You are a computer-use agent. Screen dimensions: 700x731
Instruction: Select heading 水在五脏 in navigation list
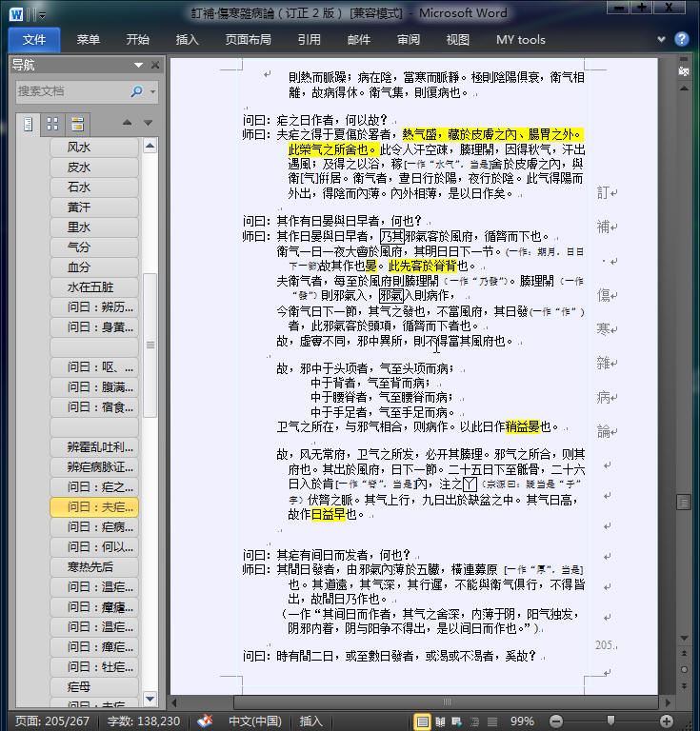91,286
